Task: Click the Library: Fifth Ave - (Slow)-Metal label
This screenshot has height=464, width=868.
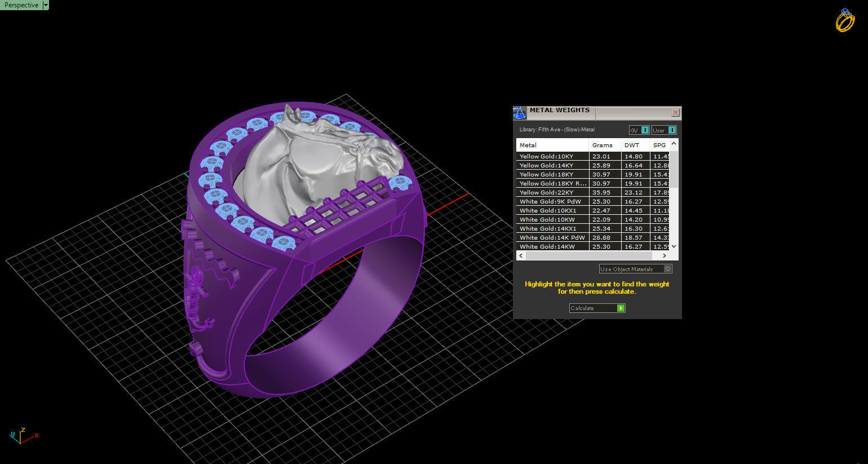Action: tap(557, 130)
